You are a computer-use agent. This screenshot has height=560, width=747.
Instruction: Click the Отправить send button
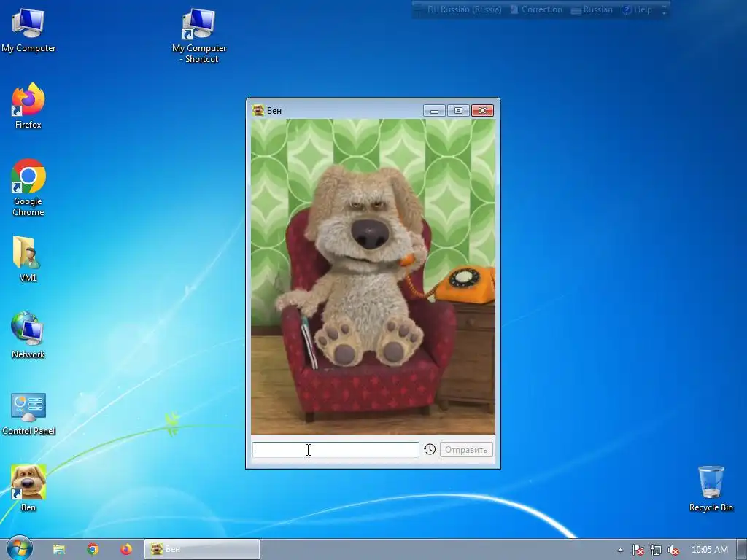(466, 449)
